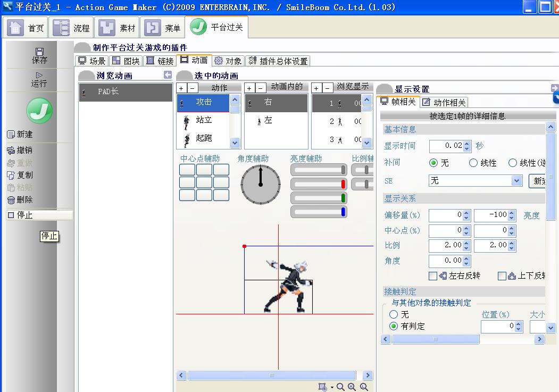The width and height of the screenshot is (559, 392).
Task: Remove a frame with the 浏览显示 minus button
Action: [x=327, y=88]
